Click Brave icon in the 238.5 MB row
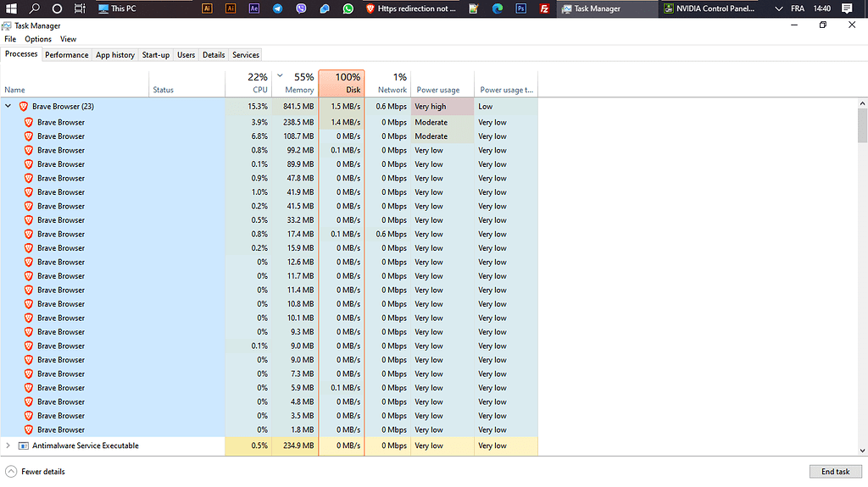Screen dimensions: 868x487 [x=29, y=122]
